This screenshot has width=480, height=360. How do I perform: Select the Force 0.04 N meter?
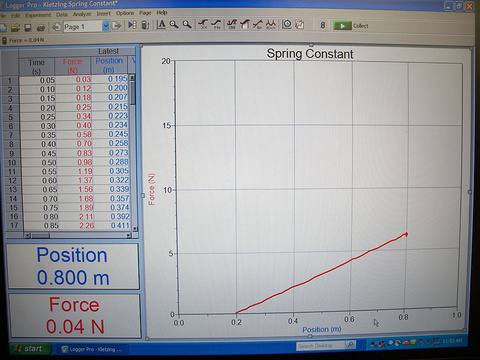pyautogui.click(x=75, y=316)
